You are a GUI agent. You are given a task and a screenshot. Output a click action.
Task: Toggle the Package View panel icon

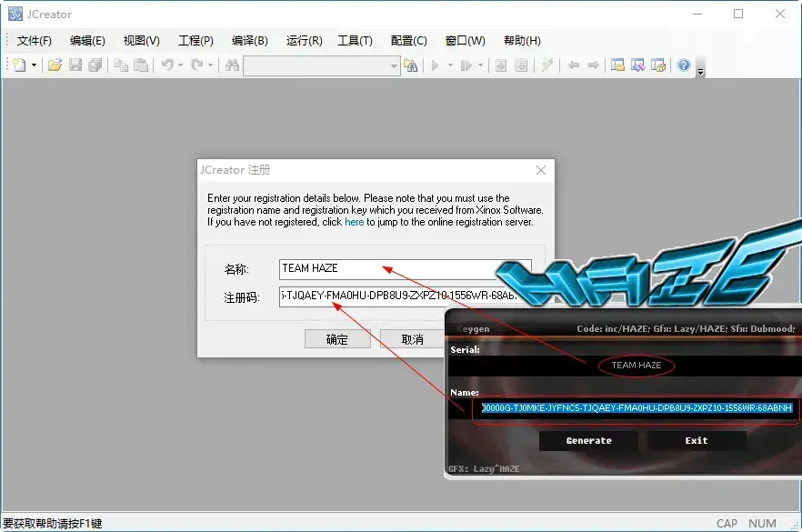[658, 65]
